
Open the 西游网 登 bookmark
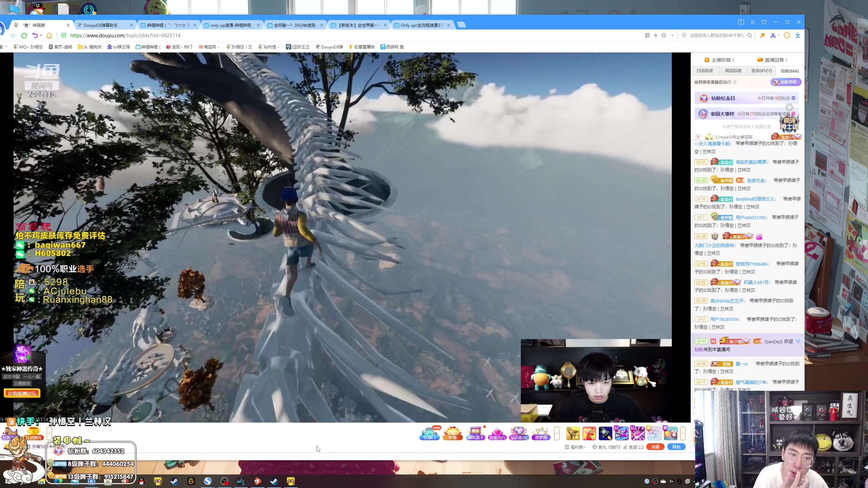[x=392, y=47]
